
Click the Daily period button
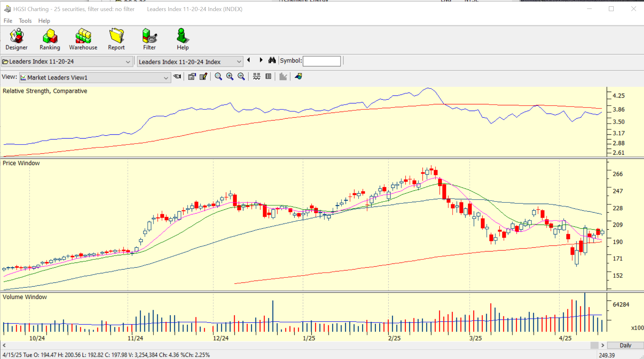(625, 345)
